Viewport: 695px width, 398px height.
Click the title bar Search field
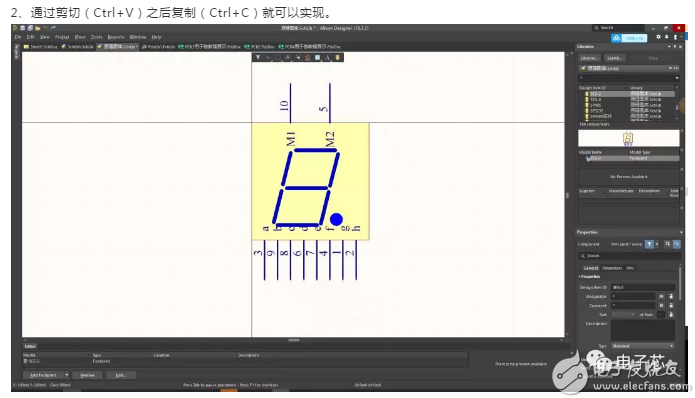pyautogui.click(x=618, y=28)
